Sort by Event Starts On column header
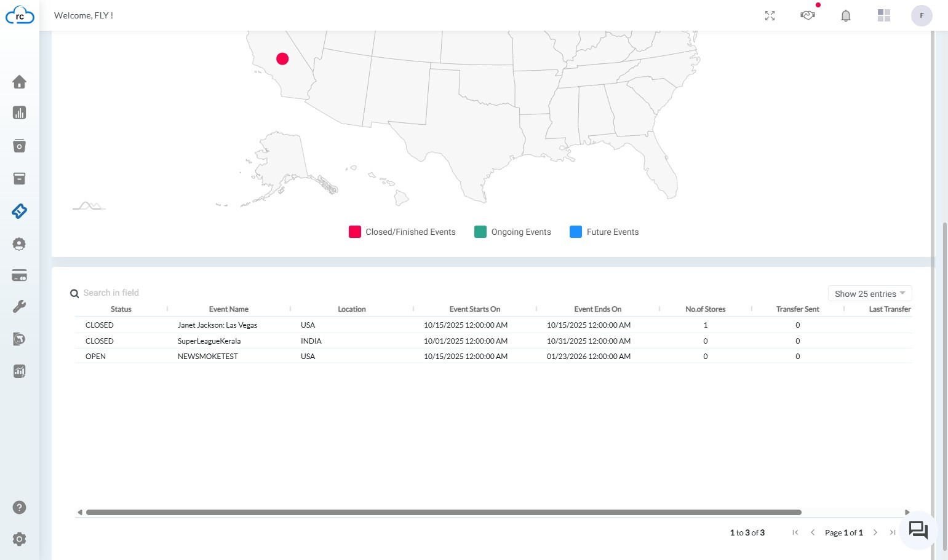Screen dimensions: 948x560 [475, 309]
